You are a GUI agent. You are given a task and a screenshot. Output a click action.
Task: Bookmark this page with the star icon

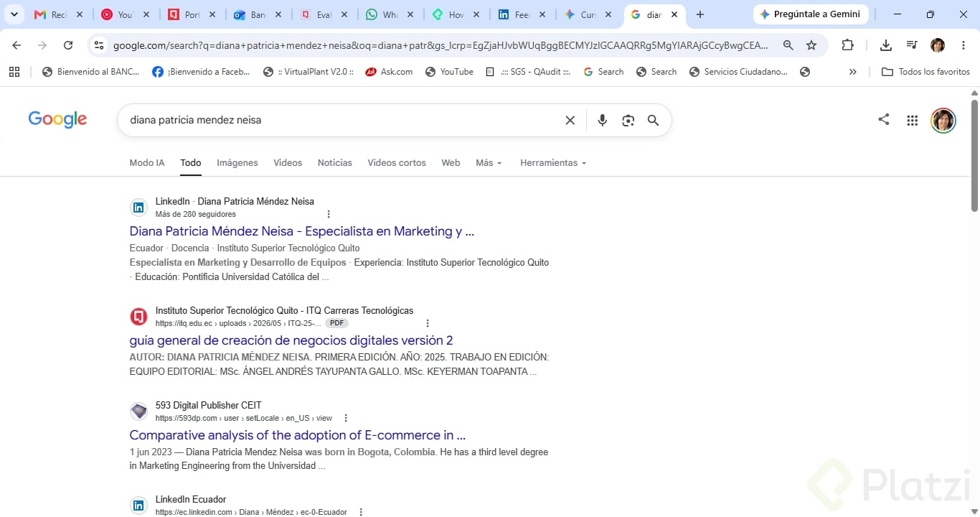click(811, 45)
